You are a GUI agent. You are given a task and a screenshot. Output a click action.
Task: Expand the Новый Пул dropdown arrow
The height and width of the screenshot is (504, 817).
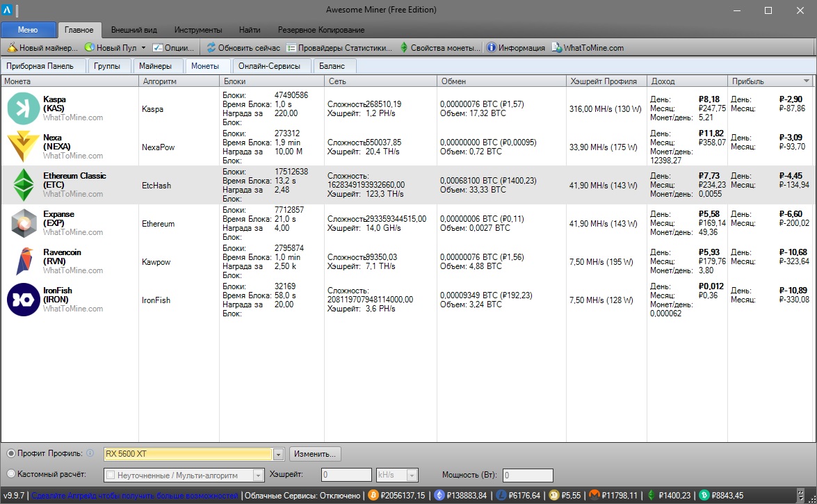[x=143, y=48]
